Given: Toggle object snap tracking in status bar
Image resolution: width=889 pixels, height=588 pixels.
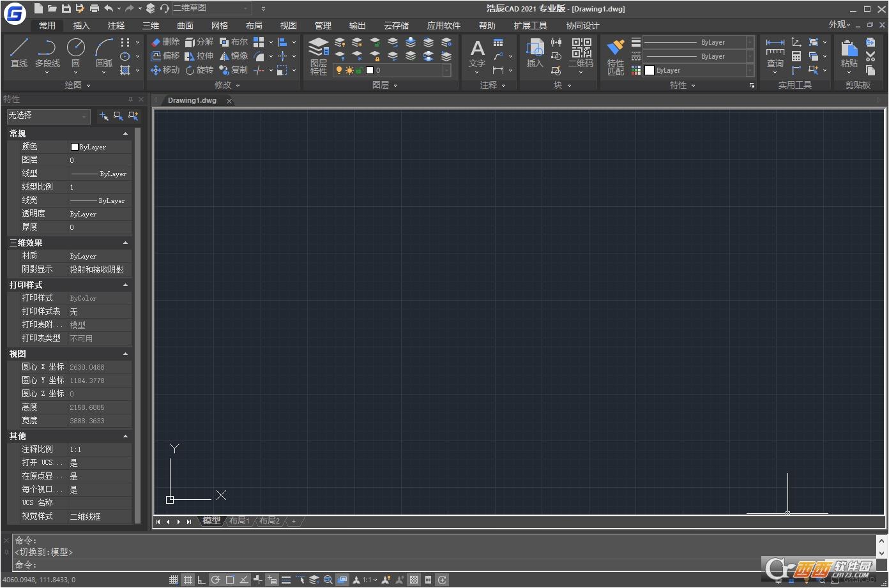Looking at the screenshot, I should (x=244, y=580).
